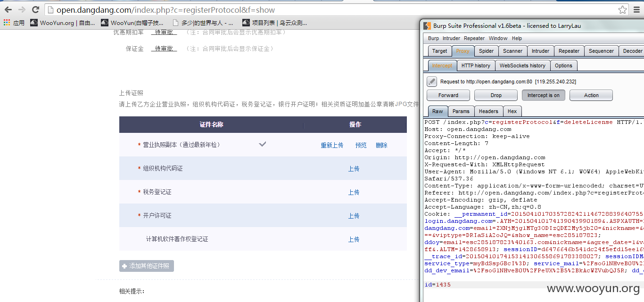Select the Hex request view tab
Viewport: 644px width, 302px height.
[512, 111]
